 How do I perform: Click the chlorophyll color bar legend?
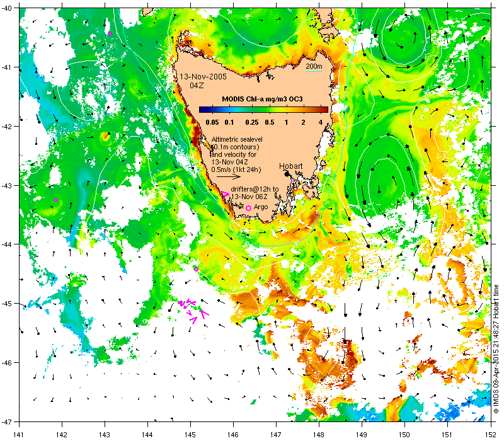pos(263,110)
